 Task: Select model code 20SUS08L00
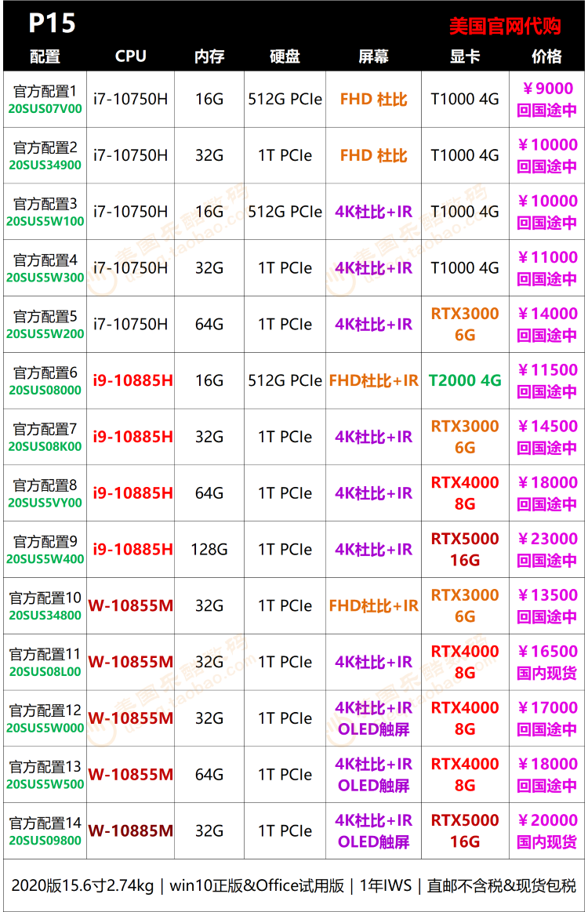click(45, 672)
